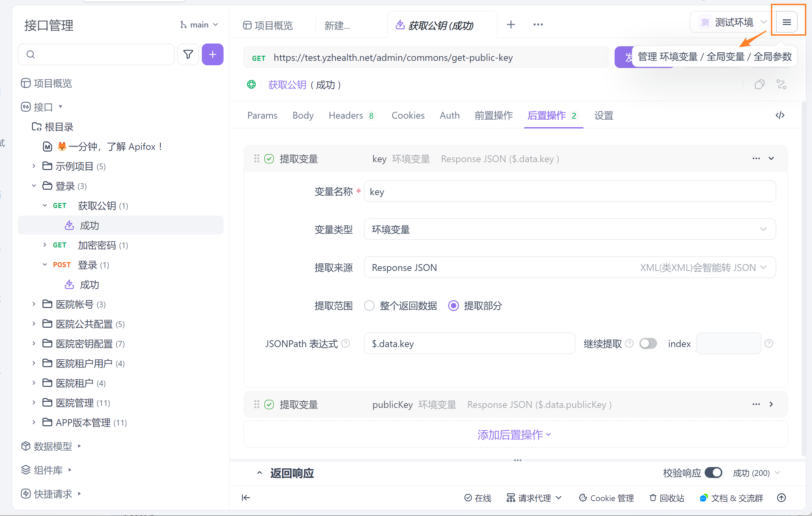Click the JSONPath expression input field
The image size is (812, 516).
pyautogui.click(x=469, y=344)
